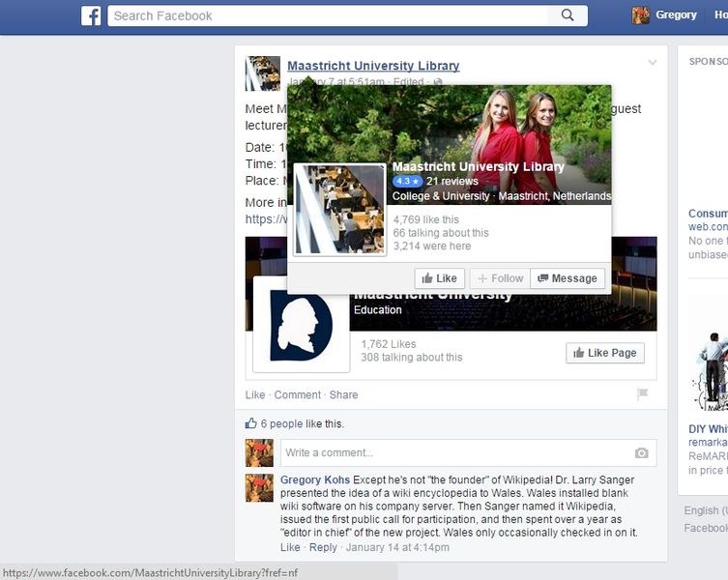Click Share link under the post
728x580 pixels.
coord(343,394)
